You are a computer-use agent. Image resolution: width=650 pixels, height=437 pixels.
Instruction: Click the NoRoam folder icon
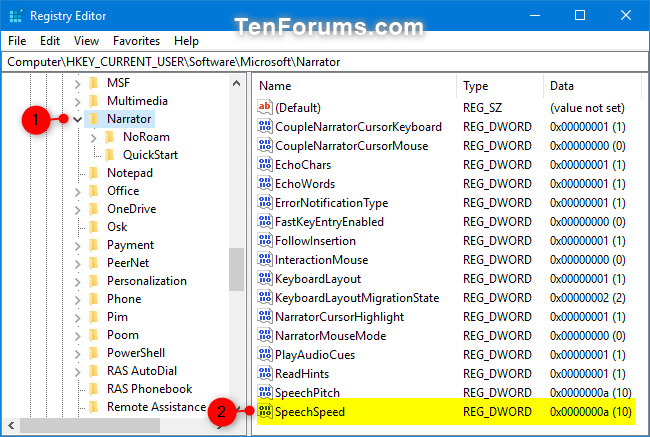(x=110, y=137)
